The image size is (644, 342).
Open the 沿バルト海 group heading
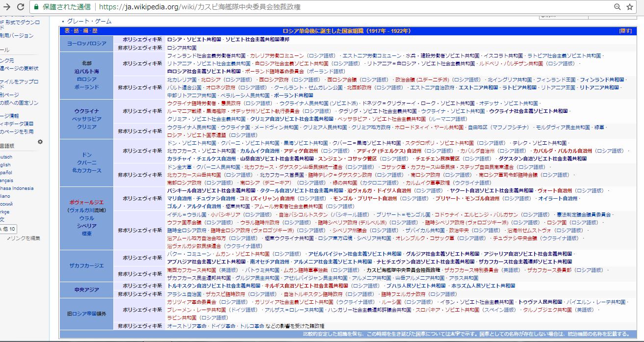pyautogui.click(x=86, y=71)
